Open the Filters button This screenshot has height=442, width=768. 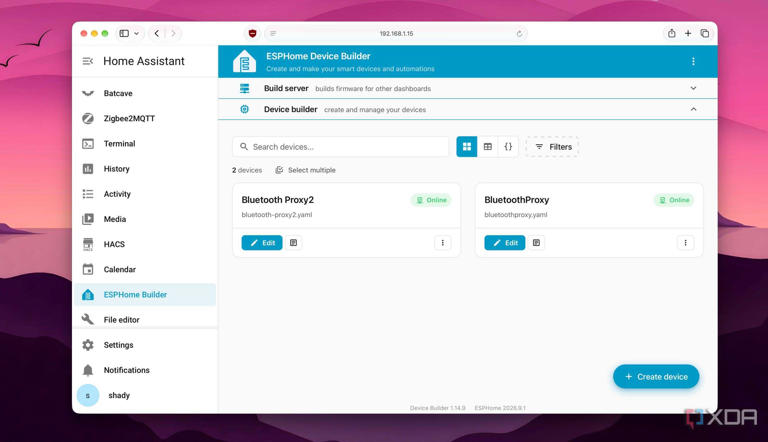(x=552, y=147)
